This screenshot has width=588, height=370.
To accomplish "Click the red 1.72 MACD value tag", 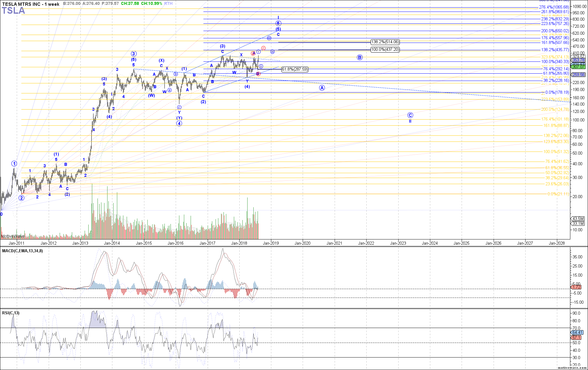I will click(576, 287).
